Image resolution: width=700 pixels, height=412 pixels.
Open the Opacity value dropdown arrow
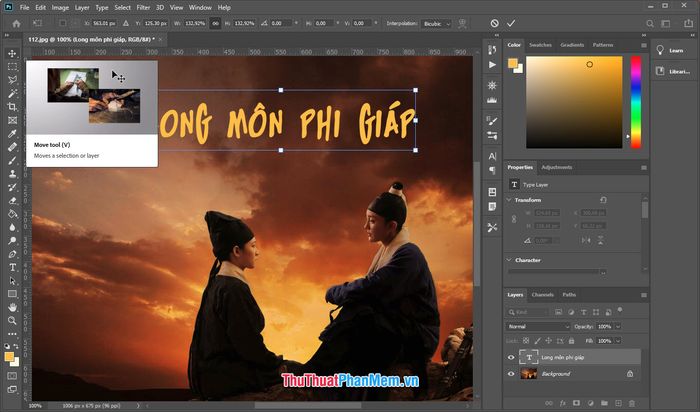[618, 326]
